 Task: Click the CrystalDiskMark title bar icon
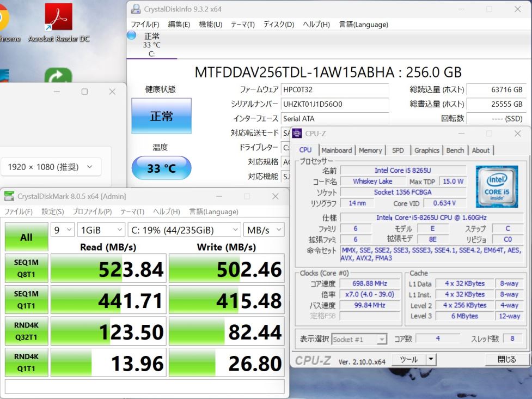[x=9, y=196]
